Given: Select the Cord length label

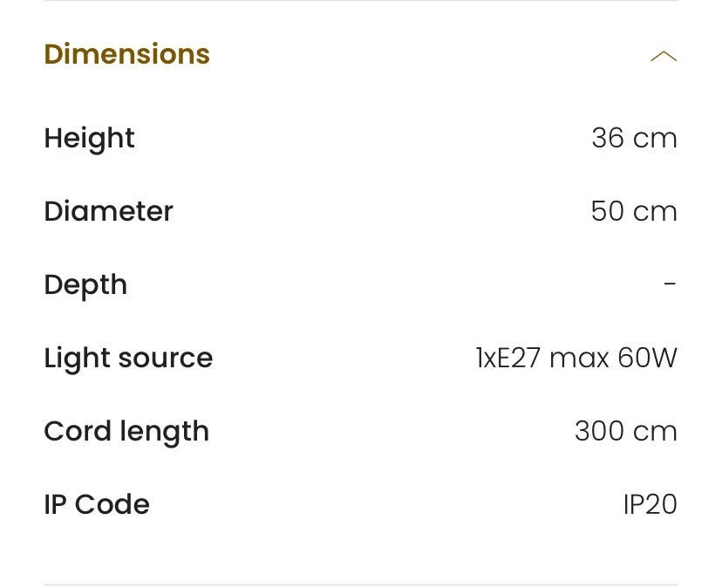Looking at the screenshot, I should pos(126,432).
